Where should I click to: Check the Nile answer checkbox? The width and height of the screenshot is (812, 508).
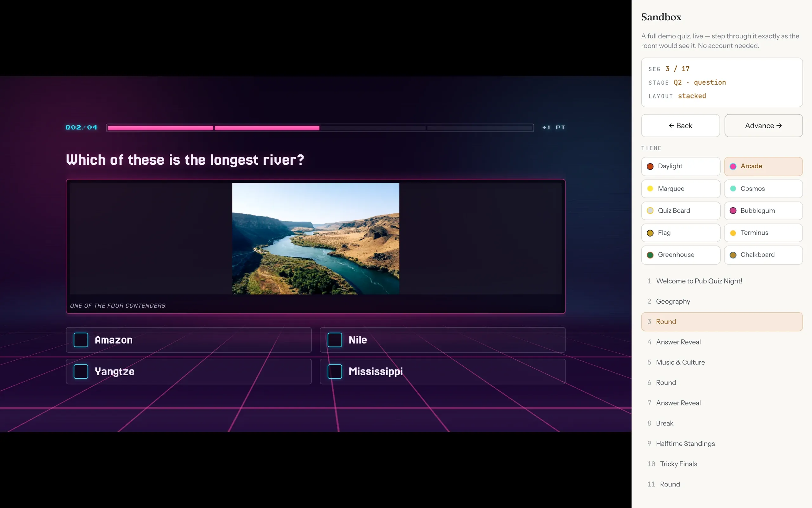(335, 340)
